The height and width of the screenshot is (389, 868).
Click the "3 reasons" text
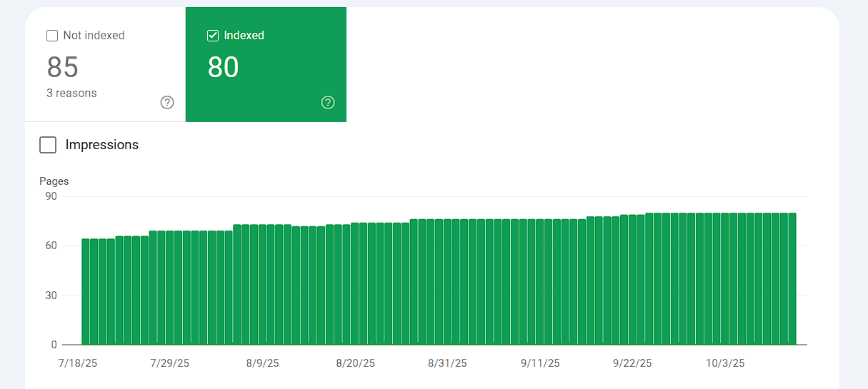[x=71, y=93]
